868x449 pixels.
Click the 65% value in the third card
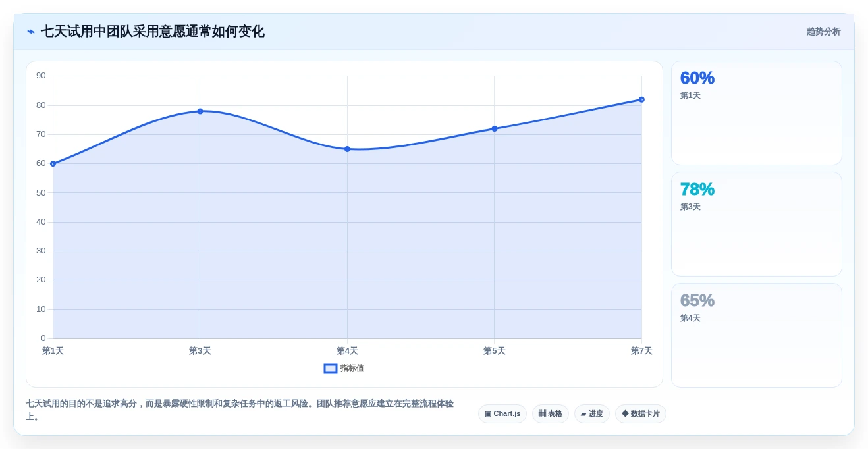coord(697,301)
